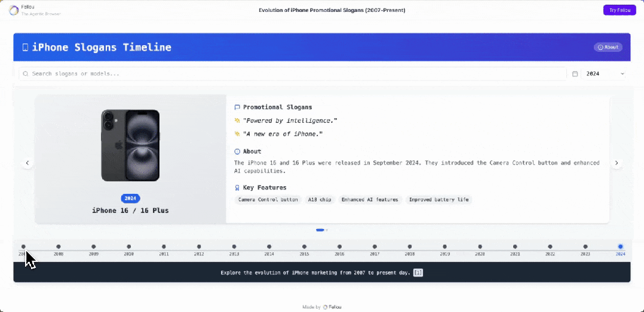Jump to 2012 on the timeline
This screenshot has height=312, width=644.
click(199, 247)
